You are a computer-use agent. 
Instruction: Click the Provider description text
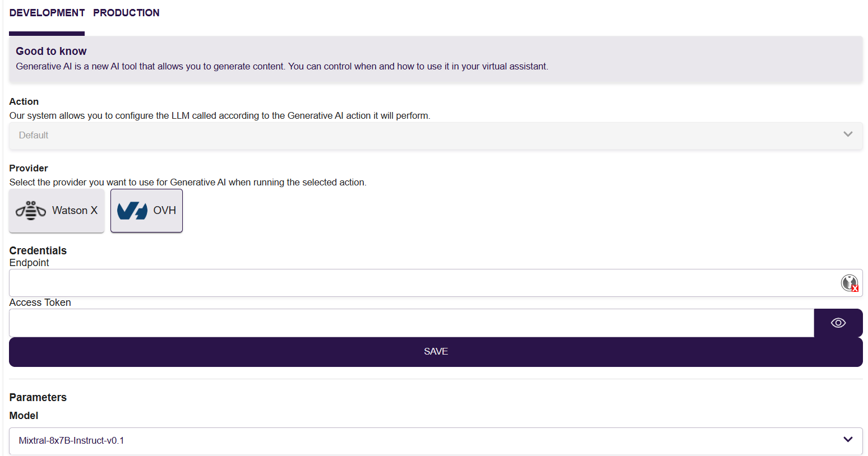(188, 182)
